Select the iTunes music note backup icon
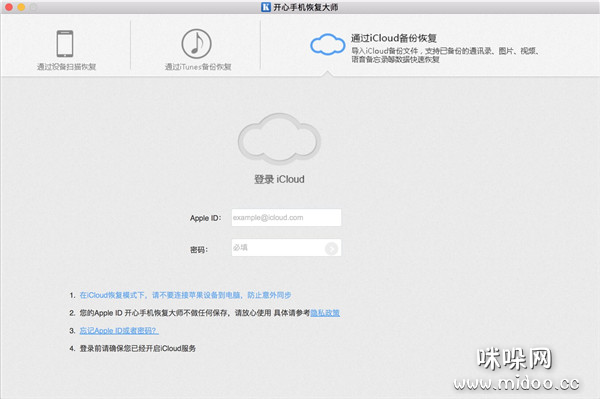The height and width of the screenshot is (399, 600). 196,44
